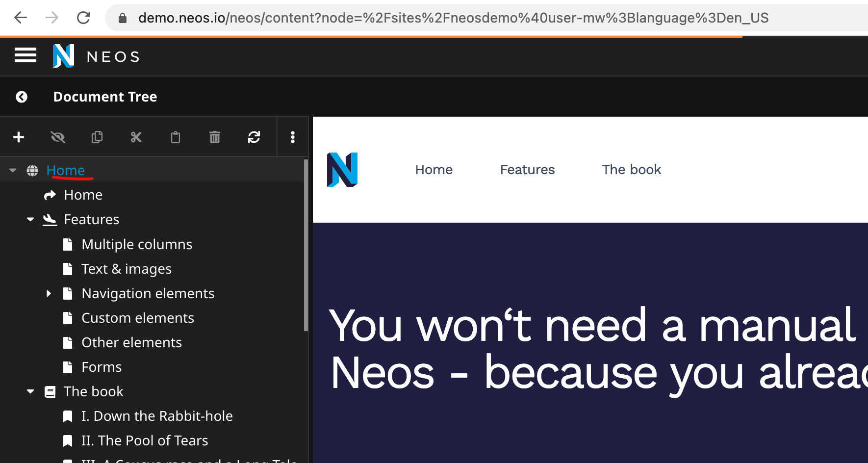The height and width of the screenshot is (463, 868).
Task: Click the cut (scissors) icon
Action: 136,137
